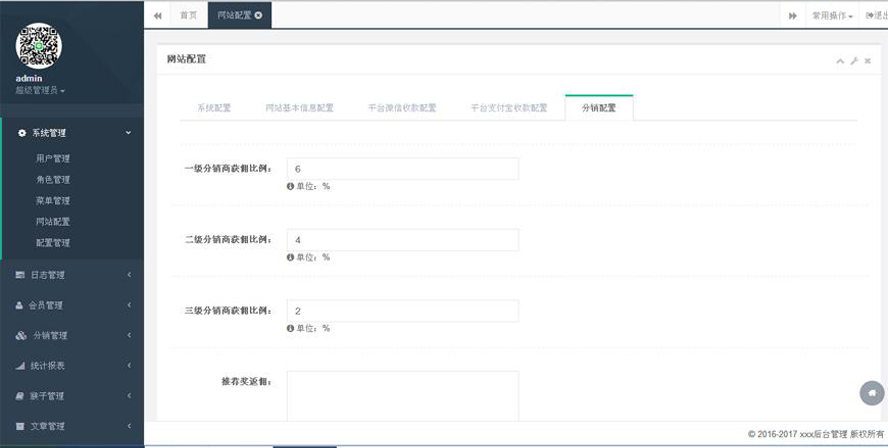This screenshot has width=888, height=448.
Task: Click the 一级分销商获佣比例 input field
Action: (x=403, y=169)
